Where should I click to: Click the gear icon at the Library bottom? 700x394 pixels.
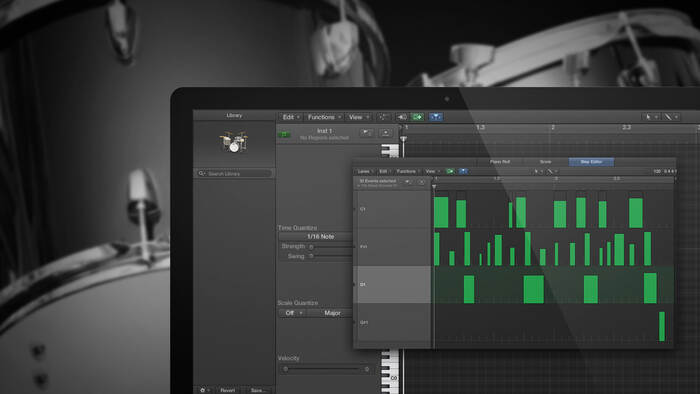(x=202, y=390)
